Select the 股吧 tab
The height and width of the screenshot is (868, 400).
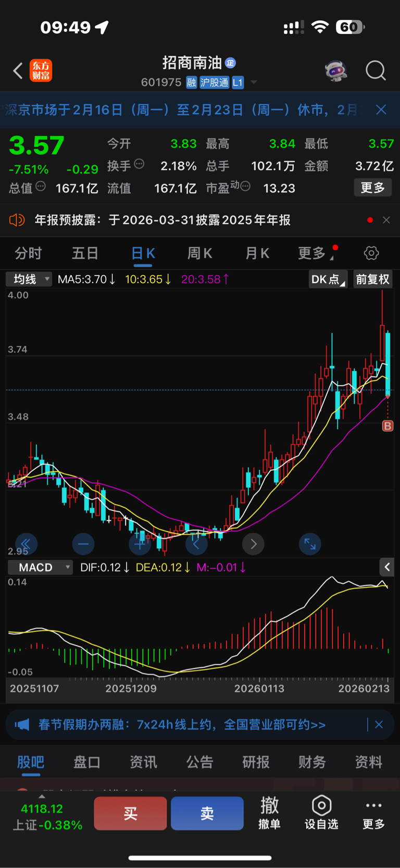click(x=31, y=762)
